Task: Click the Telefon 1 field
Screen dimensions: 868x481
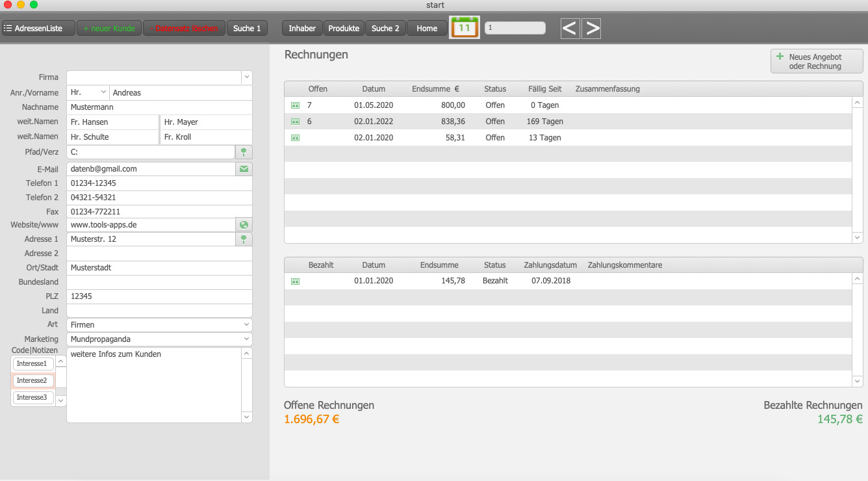Action: pos(159,183)
